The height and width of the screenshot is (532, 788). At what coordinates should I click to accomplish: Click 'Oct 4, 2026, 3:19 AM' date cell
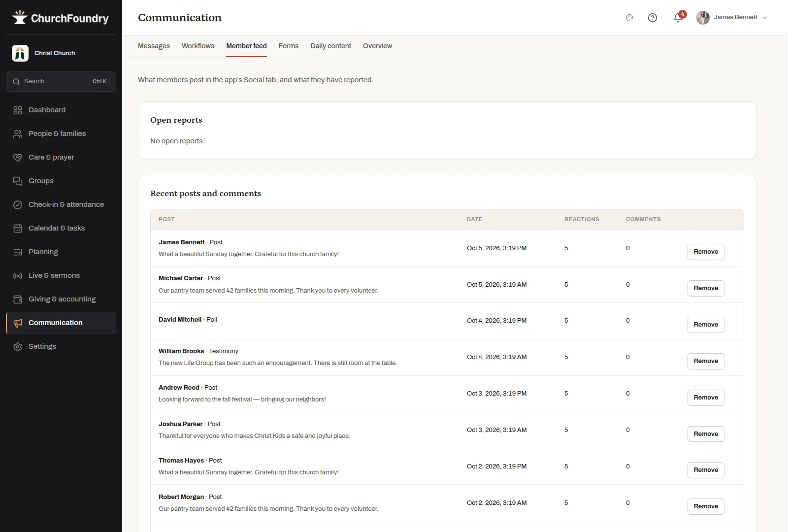pos(496,357)
